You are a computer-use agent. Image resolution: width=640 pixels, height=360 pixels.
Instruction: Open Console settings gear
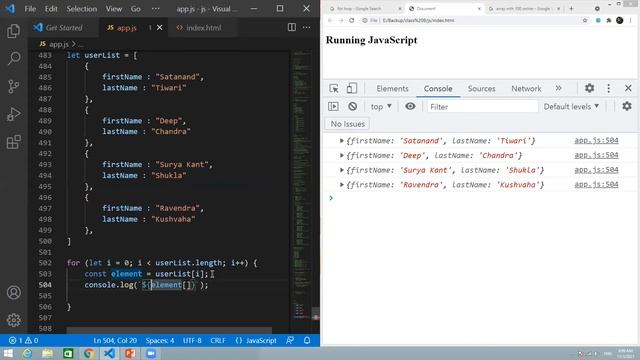[x=627, y=107]
